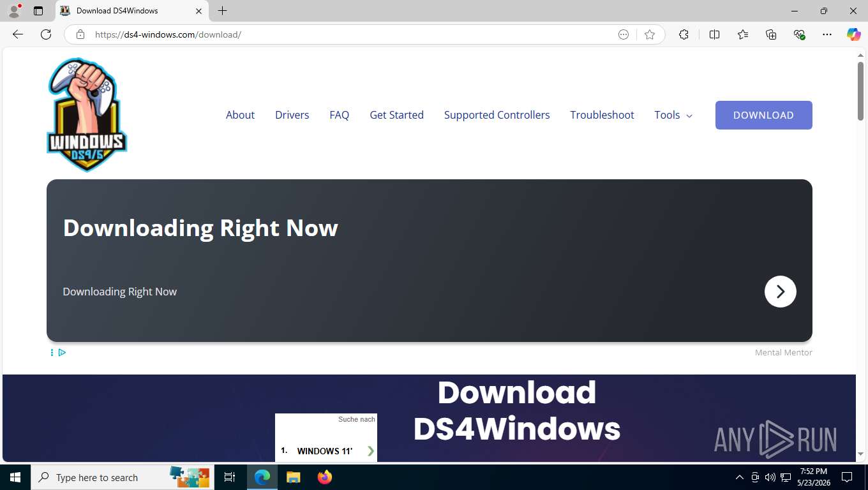View site information lock icon
Viewport: 868px width, 490px height.
pos(80,34)
